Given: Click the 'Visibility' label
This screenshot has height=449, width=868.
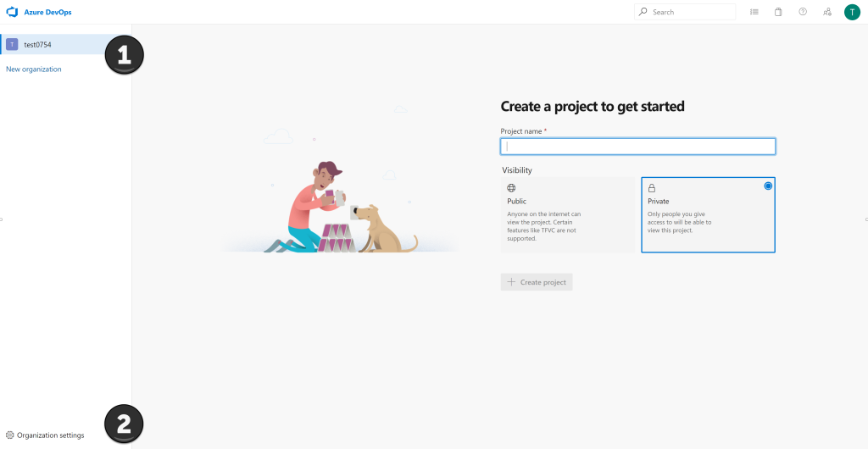Looking at the screenshot, I should tap(517, 170).
